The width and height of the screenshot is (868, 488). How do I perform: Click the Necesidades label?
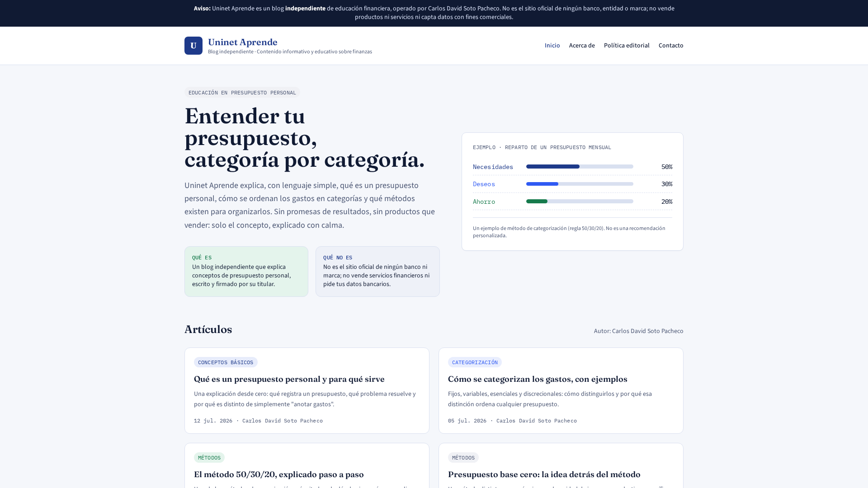coord(493,167)
